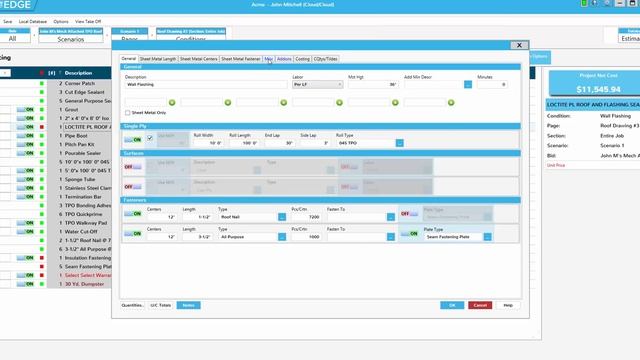Open the CQtys/Titles tab
The image size is (640, 360).
325,59
